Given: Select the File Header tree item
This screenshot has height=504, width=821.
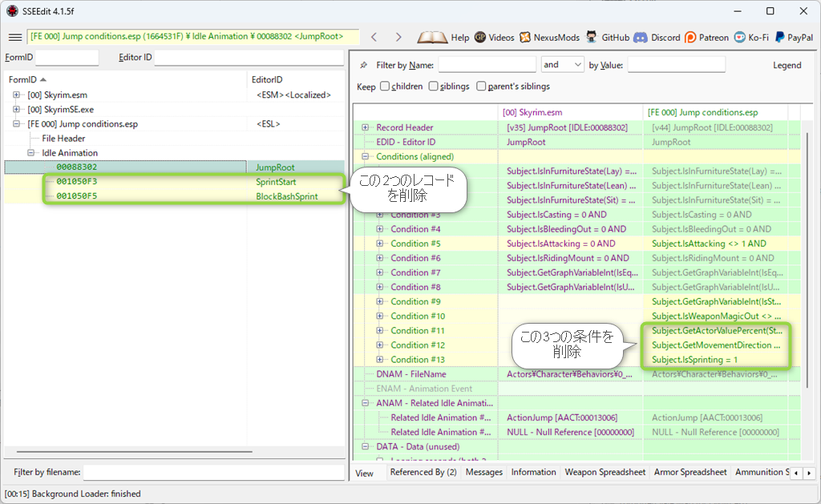Looking at the screenshot, I should (x=63, y=138).
